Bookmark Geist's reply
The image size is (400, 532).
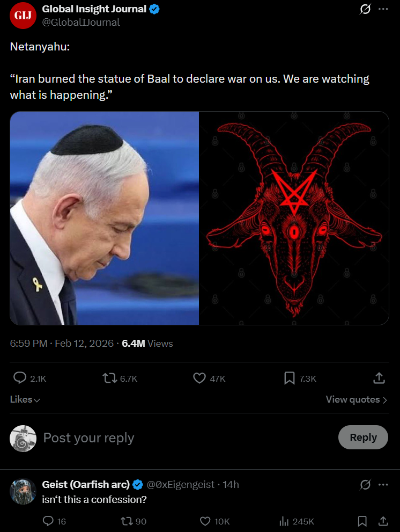(362, 521)
